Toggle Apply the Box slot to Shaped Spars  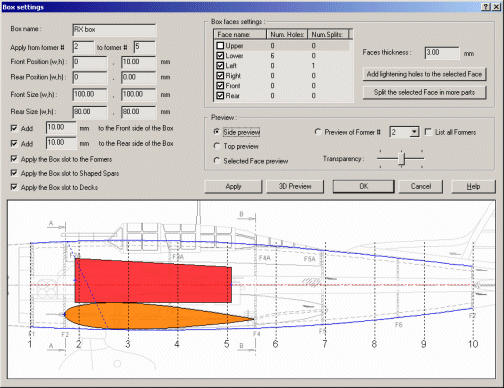[x=14, y=173]
